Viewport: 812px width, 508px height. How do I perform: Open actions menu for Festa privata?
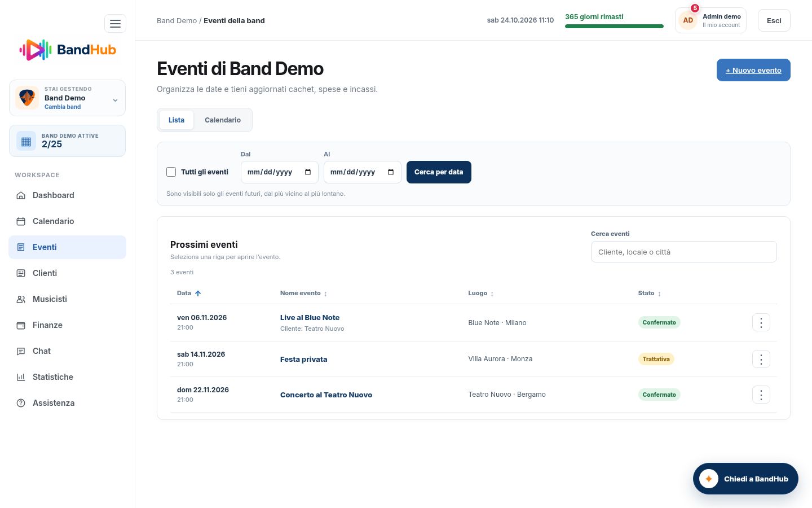click(761, 359)
